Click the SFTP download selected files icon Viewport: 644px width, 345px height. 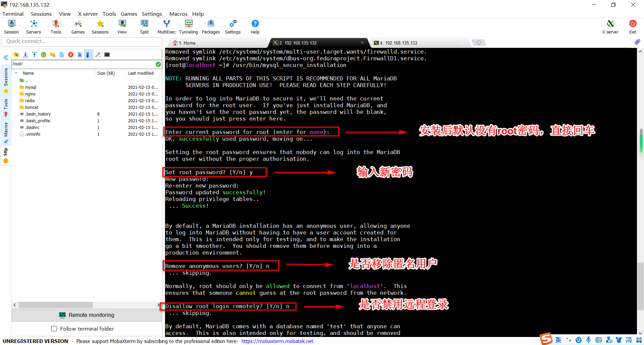pos(25,55)
